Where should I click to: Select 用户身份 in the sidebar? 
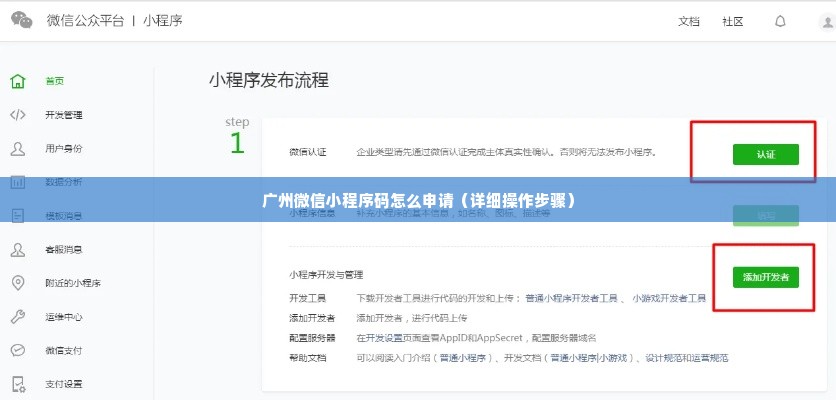click(x=63, y=149)
